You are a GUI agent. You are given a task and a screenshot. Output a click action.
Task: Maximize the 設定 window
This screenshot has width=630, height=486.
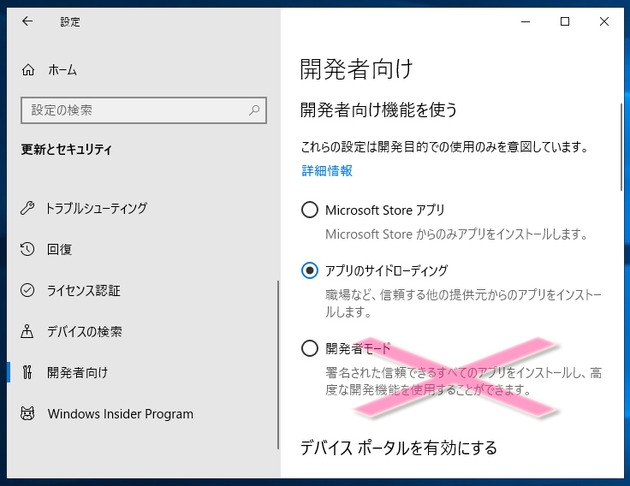(565, 22)
